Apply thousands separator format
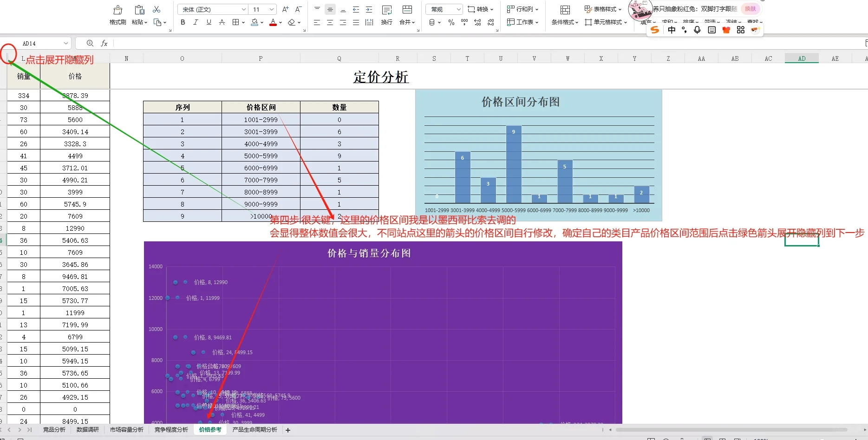The height and width of the screenshot is (440, 868). (464, 22)
